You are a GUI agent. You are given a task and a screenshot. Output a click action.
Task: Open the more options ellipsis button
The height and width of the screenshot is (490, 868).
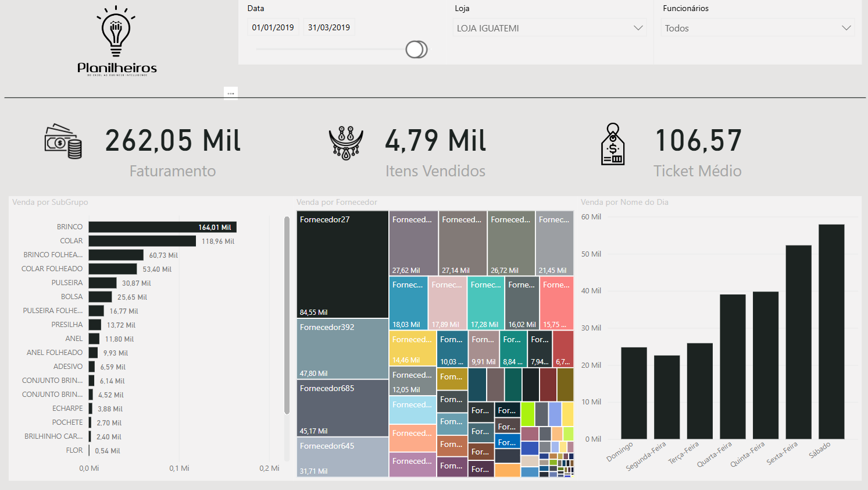(x=231, y=93)
